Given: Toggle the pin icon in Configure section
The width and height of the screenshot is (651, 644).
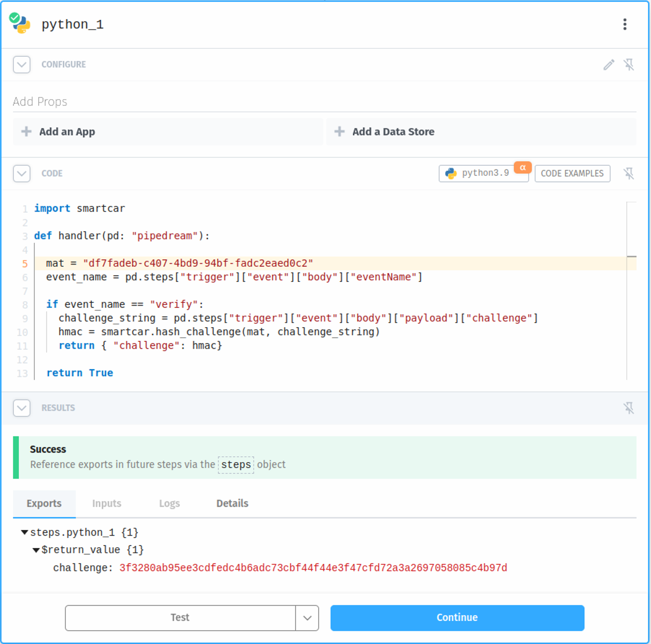Looking at the screenshot, I should click(629, 64).
